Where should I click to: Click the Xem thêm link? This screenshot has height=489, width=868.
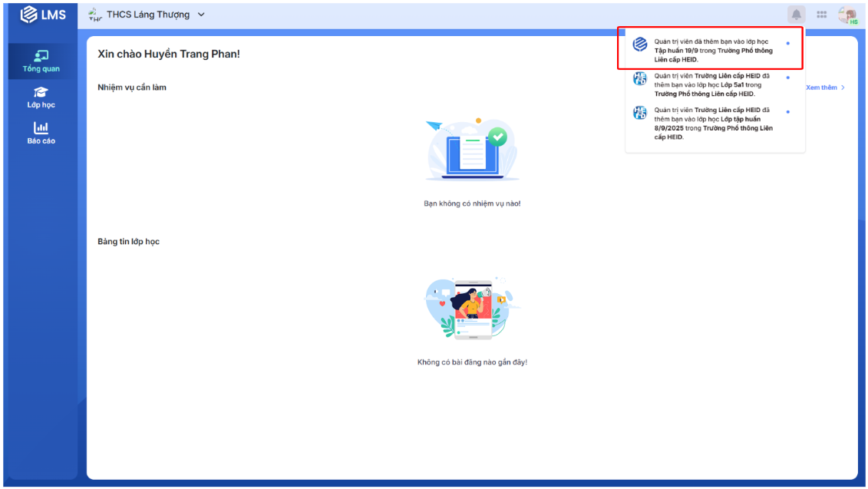point(825,88)
